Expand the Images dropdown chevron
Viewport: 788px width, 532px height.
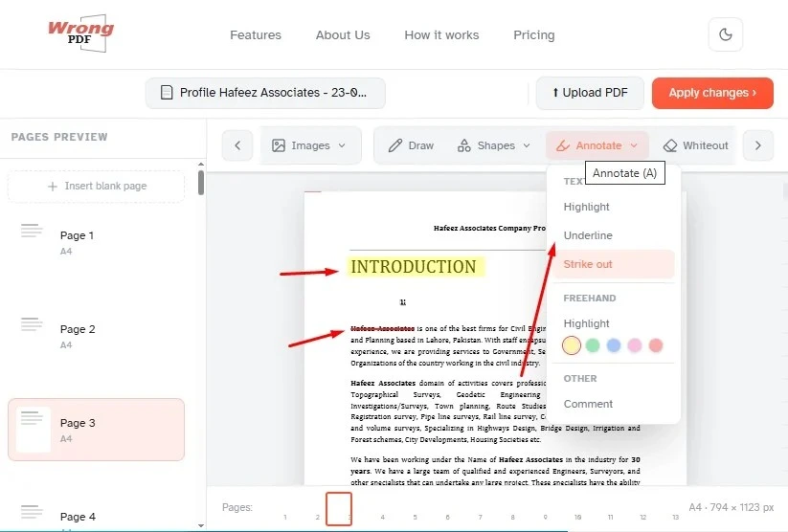(x=342, y=145)
